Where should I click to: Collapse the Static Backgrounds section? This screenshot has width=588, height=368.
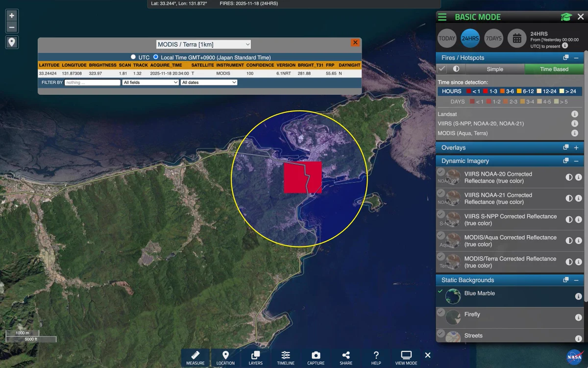576,280
